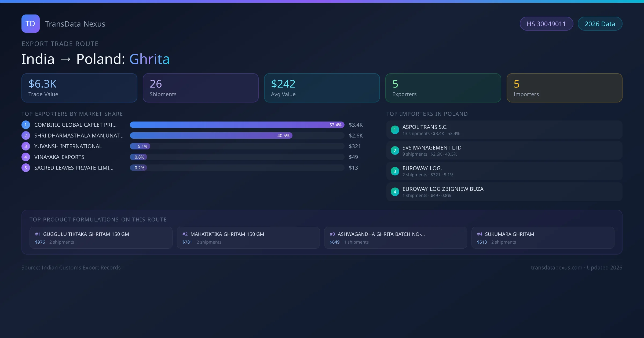Click the transdatanexus.com footer link
Viewport: 644px width, 338px height.
coord(556,267)
